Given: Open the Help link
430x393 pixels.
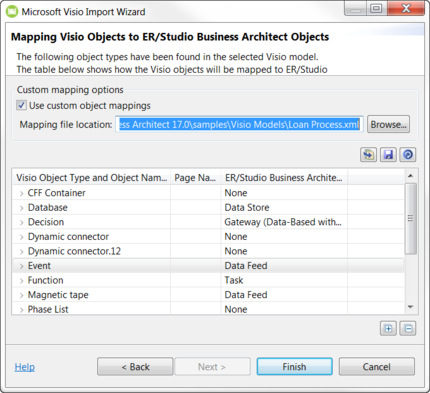Looking at the screenshot, I should click(x=25, y=367).
